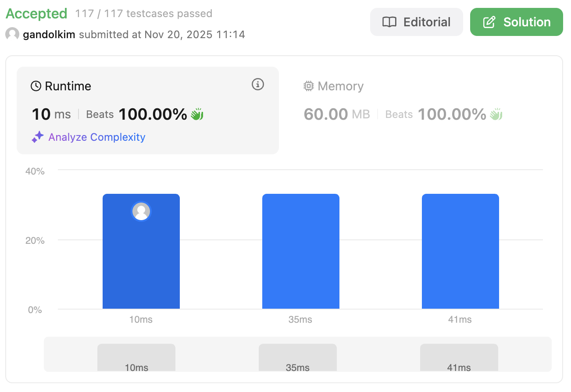Open the gandolkim user profile link
Viewport: 571px width, 392px height.
[49, 35]
